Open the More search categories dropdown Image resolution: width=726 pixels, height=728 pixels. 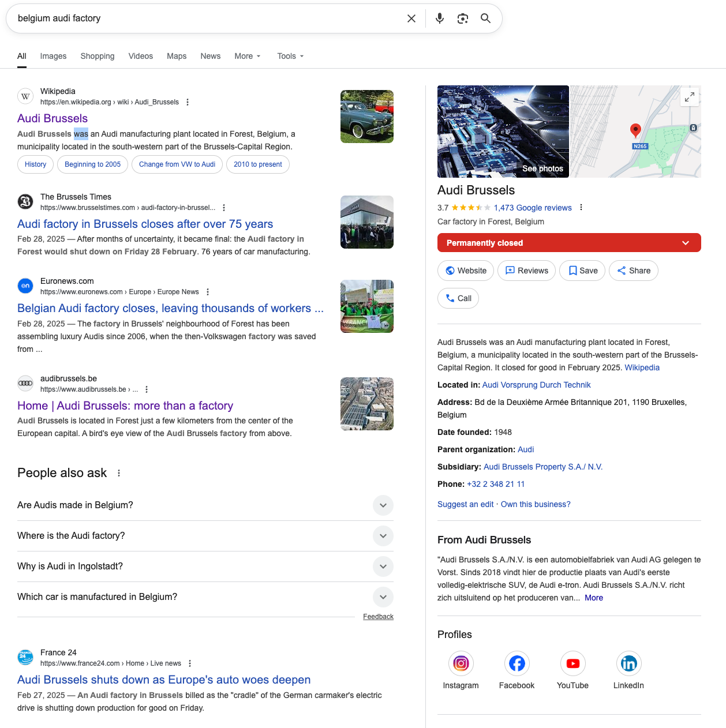[x=248, y=56]
